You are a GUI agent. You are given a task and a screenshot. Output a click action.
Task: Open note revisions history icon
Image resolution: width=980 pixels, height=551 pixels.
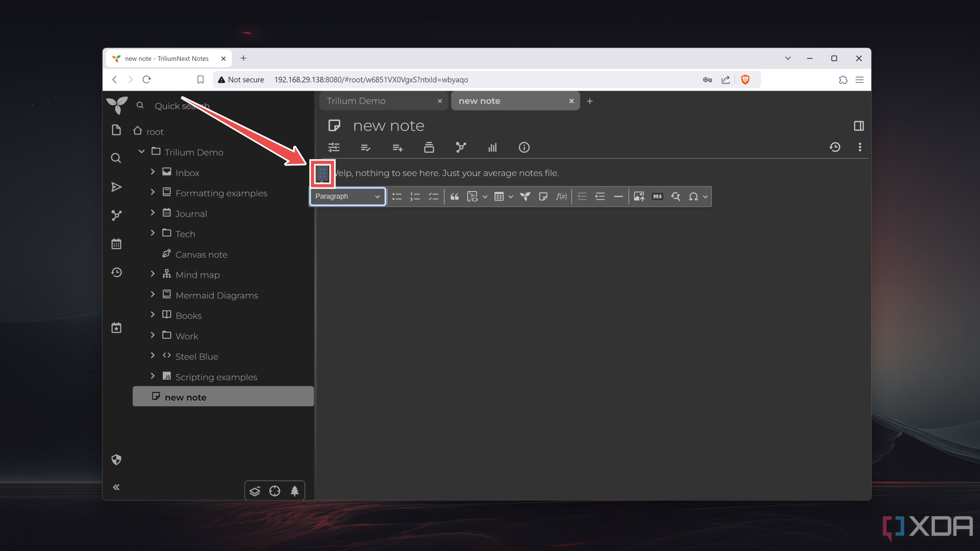835,147
